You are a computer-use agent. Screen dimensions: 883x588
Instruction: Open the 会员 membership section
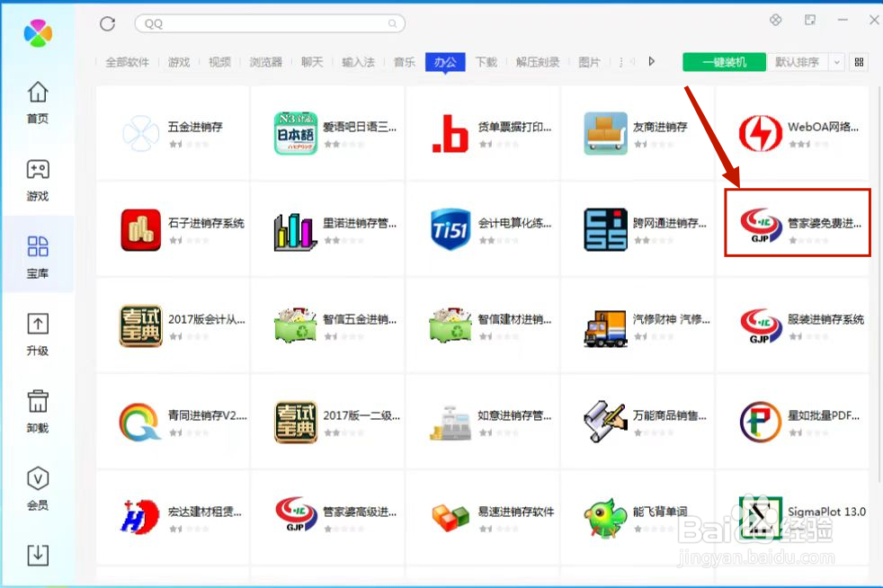38,488
